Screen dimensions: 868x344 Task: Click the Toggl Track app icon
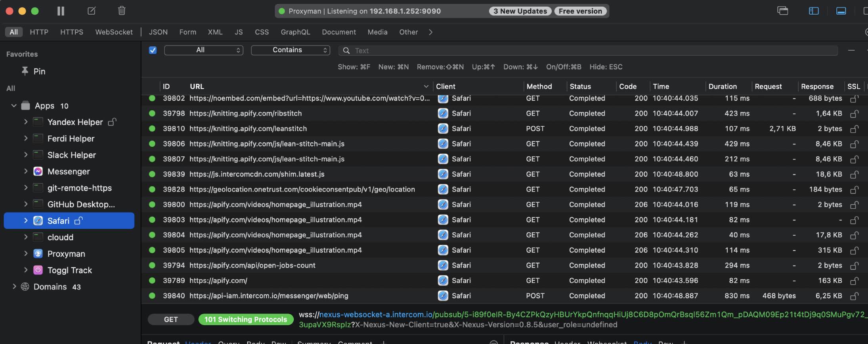click(38, 270)
